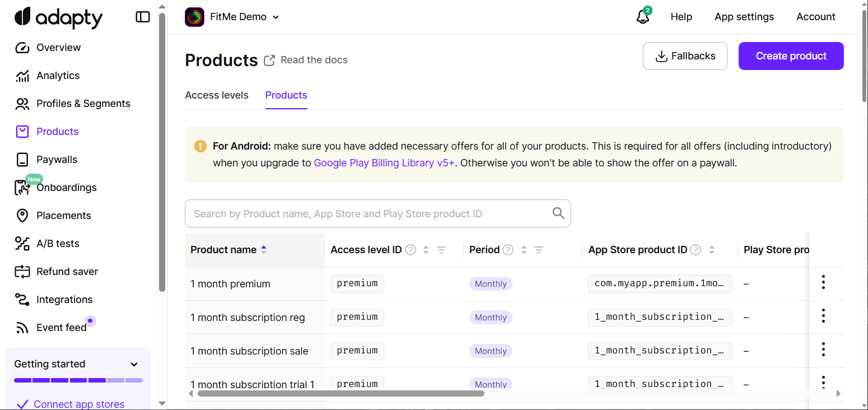Switch to the Access levels tab

(217, 95)
